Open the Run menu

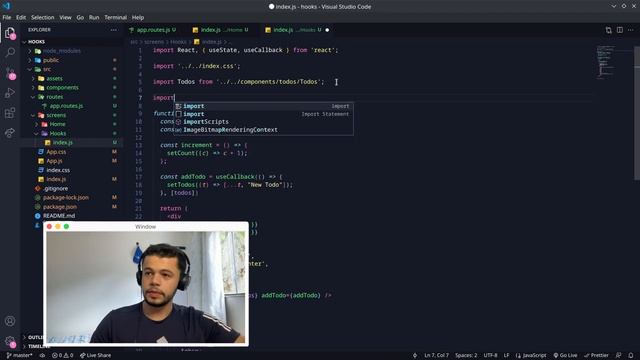(x=94, y=18)
